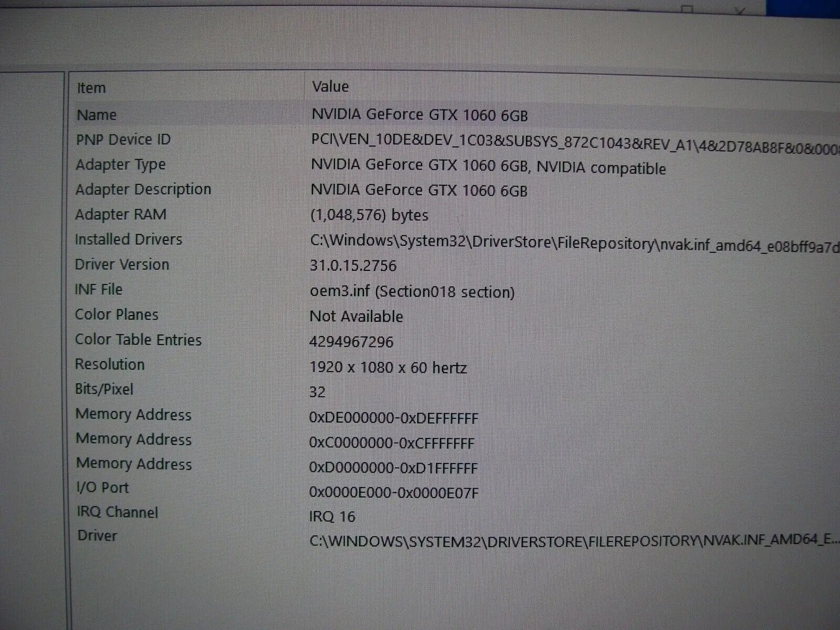The image size is (840, 630).
Task: Click the IRQ 16 value
Action: pos(332,517)
